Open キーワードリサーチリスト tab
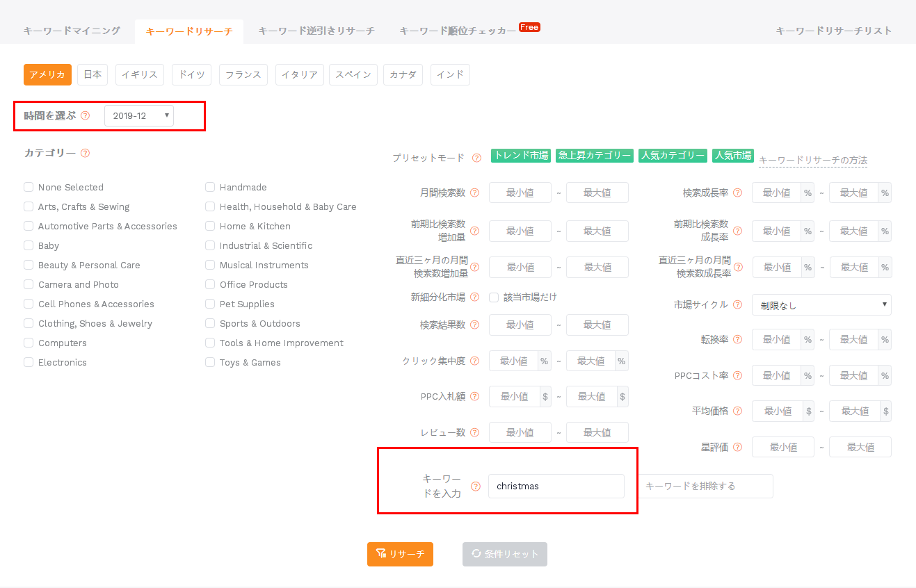 click(x=834, y=31)
